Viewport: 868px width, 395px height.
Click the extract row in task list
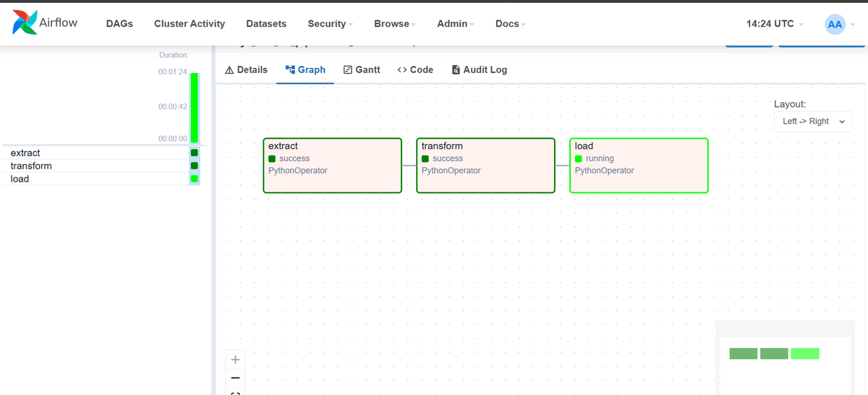tap(95, 153)
